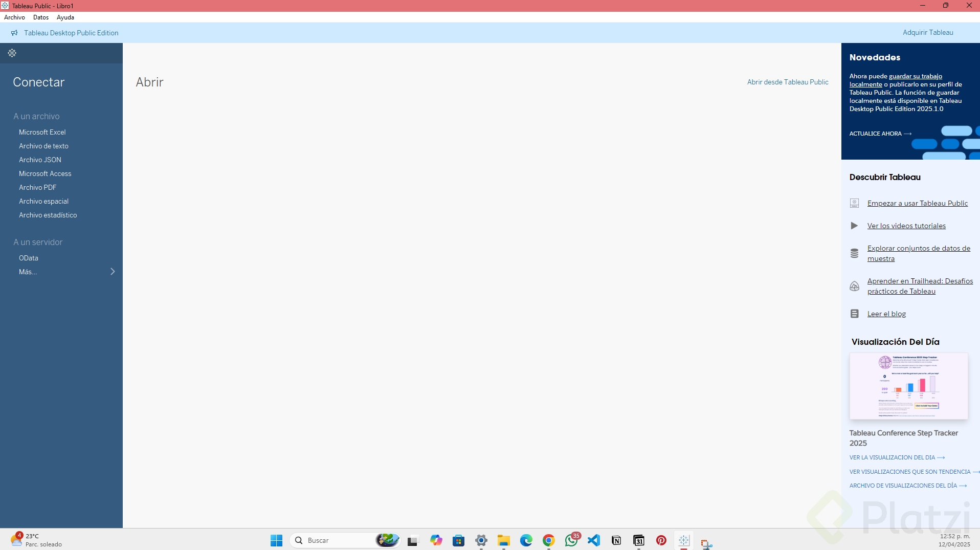
Task: Click ACTUALICE AHORA in Novedades
Action: [x=880, y=134]
